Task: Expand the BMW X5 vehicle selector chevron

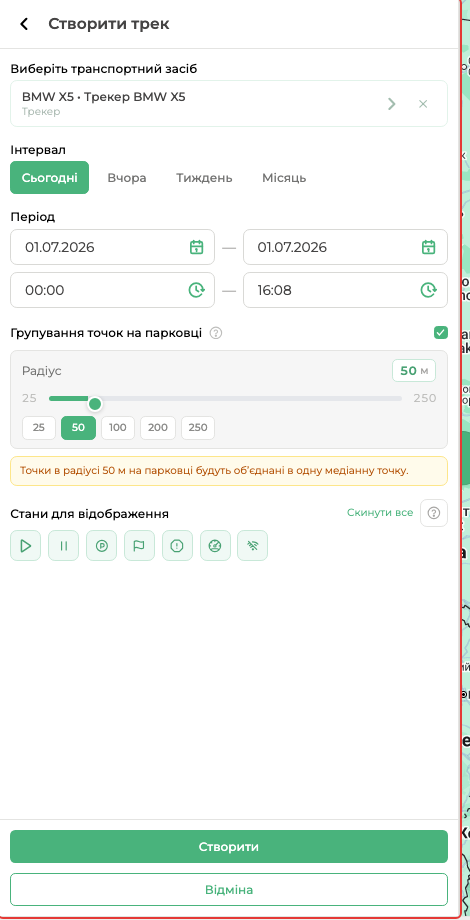Action: pos(392,104)
